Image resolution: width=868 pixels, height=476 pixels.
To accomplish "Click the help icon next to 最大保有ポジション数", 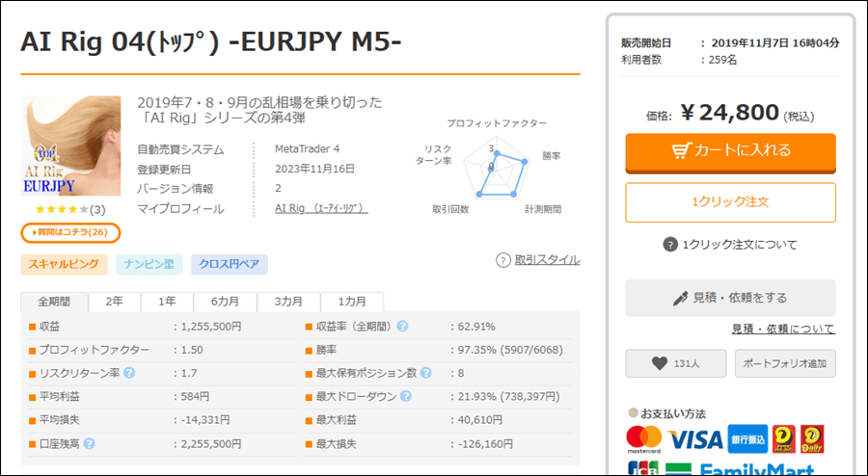I will tap(425, 373).
